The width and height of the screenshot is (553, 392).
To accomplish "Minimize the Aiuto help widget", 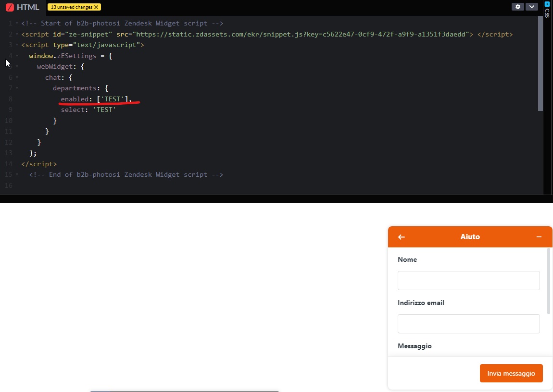I will (x=539, y=237).
